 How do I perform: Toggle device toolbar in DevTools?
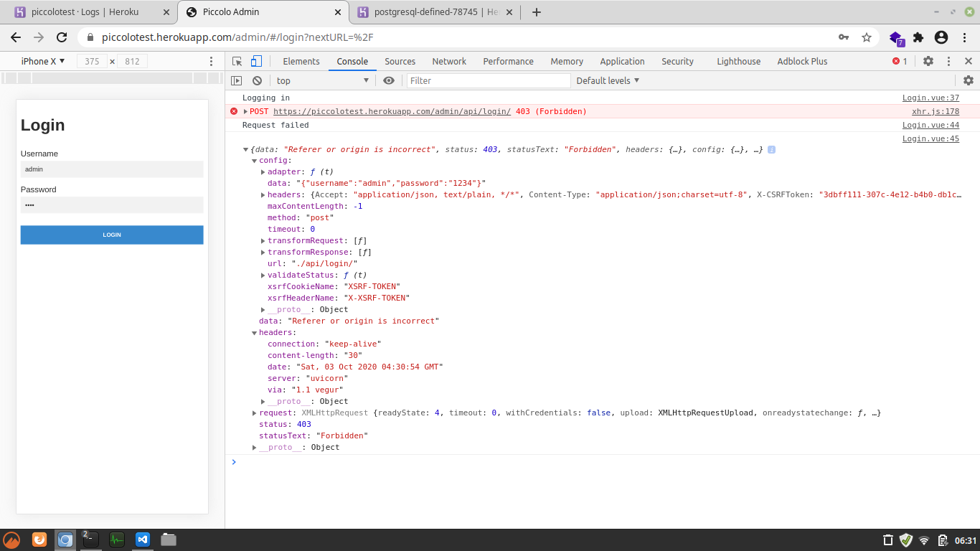coord(255,61)
